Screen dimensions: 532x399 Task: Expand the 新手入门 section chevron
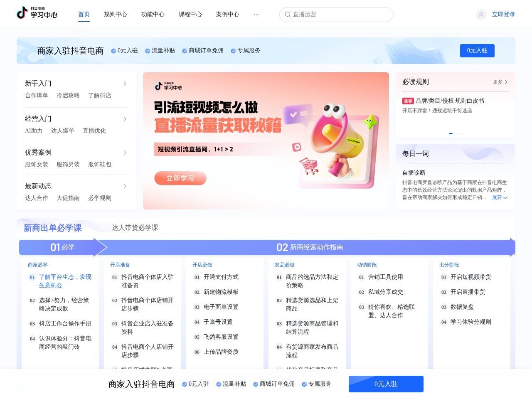(125, 83)
